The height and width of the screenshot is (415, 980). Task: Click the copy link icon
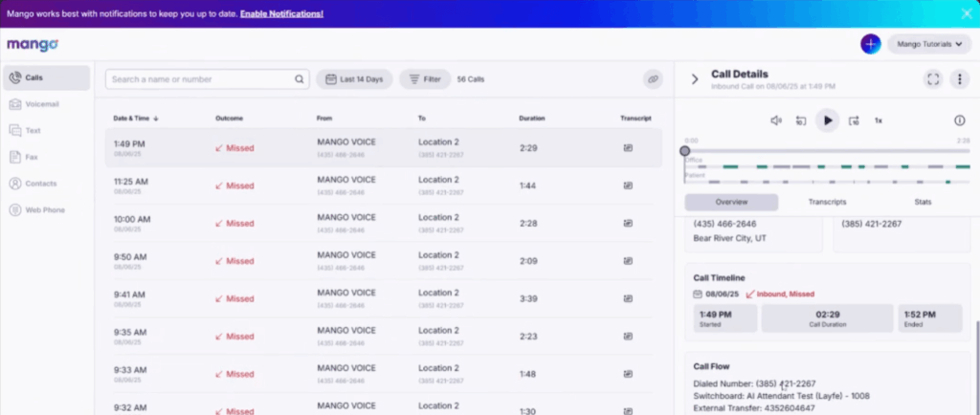click(x=654, y=79)
